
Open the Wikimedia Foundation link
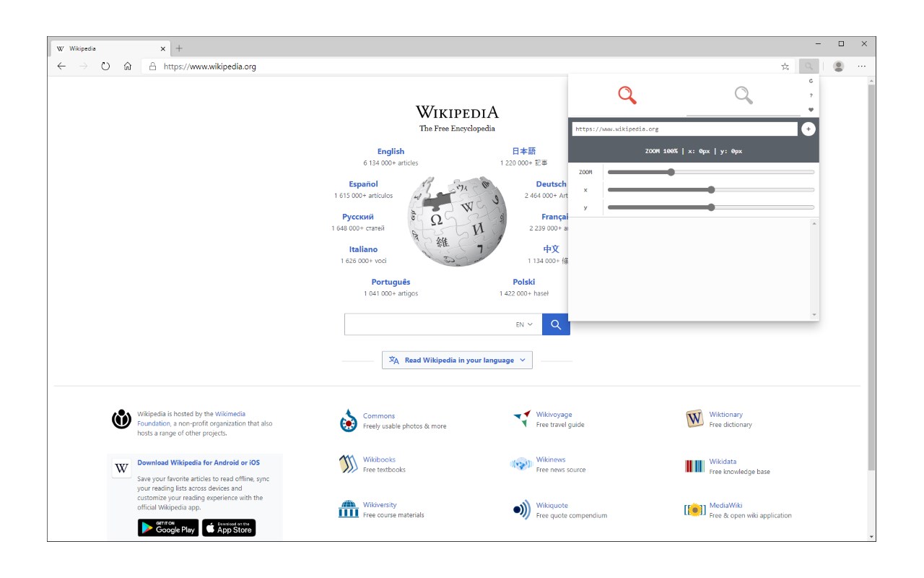(191, 418)
